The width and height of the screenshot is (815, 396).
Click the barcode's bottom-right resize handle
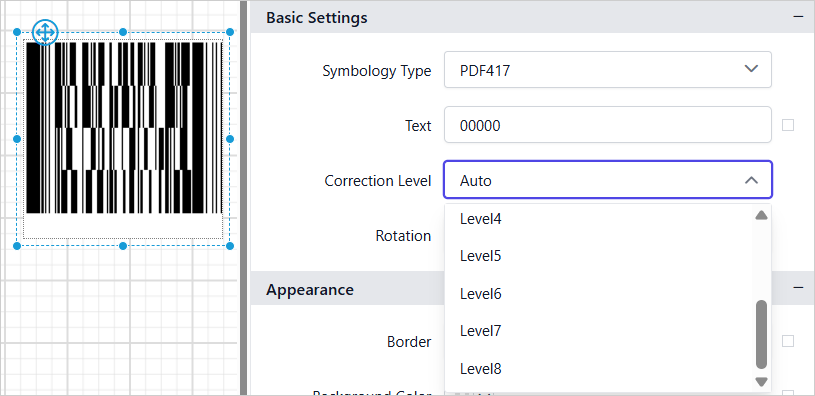(x=230, y=246)
